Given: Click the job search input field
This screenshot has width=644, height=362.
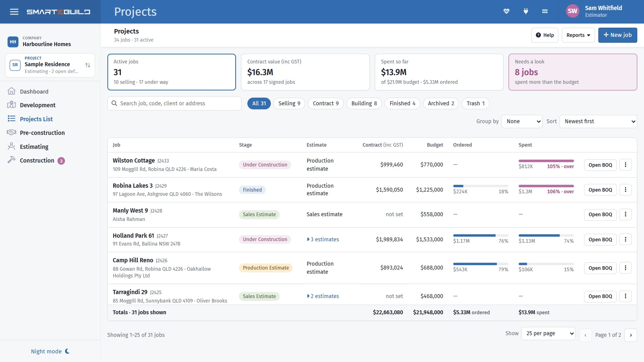Looking at the screenshot, I should click(174, 103).
